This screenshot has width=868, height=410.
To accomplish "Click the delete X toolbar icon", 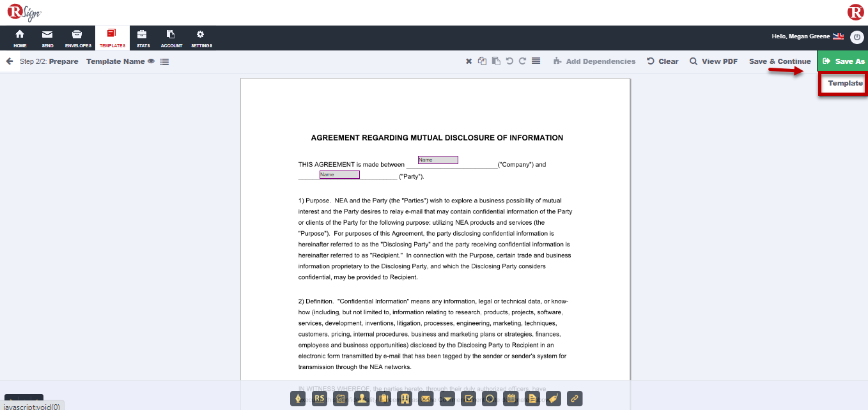I will (x=469, y=61).
